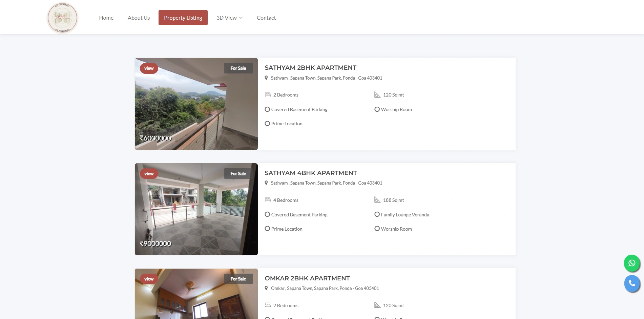This screenshot has height=319, width=644.
Task: Click the For Sale badge on Omkar listing
Action: (238, 279)
